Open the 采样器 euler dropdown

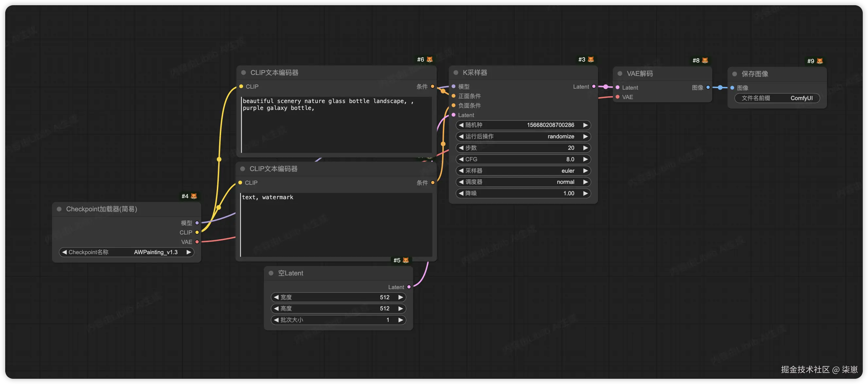523,171
